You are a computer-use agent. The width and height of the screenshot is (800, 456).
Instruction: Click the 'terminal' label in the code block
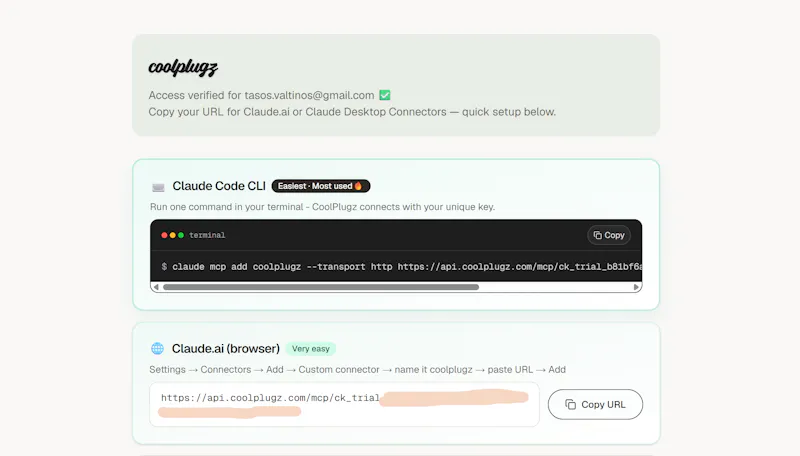pos(207,235)
